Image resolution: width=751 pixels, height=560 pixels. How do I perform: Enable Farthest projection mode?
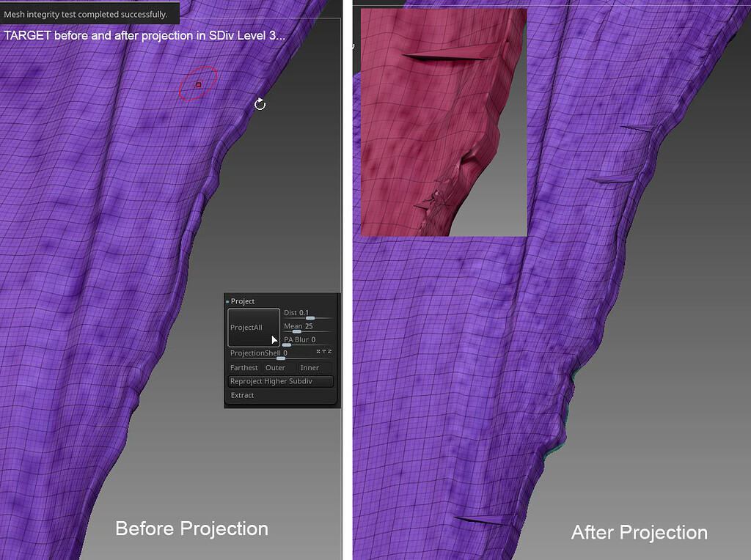point(244,368)
